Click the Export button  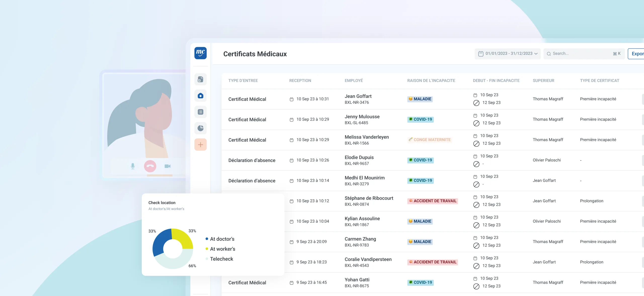(636, 54)
